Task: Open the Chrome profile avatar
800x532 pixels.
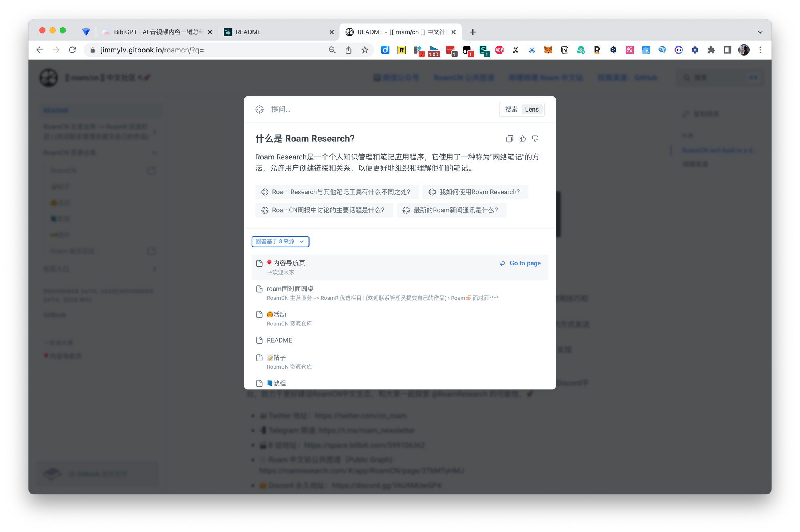Action: click(744, 50)
